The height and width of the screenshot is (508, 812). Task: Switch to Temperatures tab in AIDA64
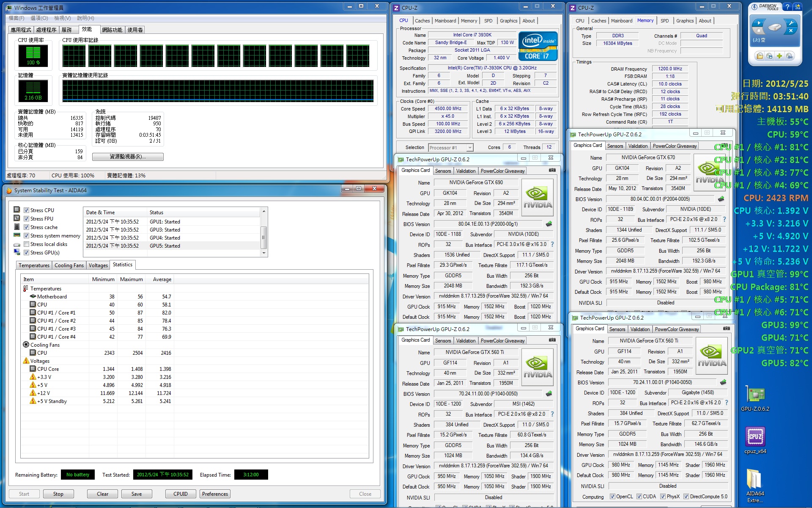coord(34,265)
